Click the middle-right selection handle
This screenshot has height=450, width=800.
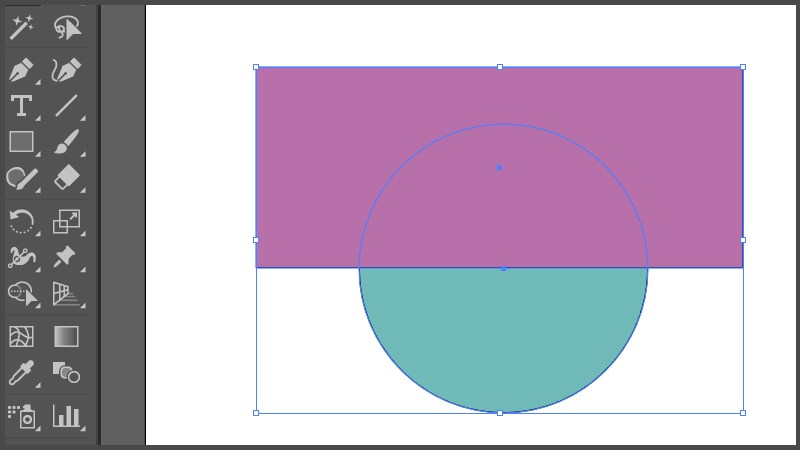click(x=743, y=240)
